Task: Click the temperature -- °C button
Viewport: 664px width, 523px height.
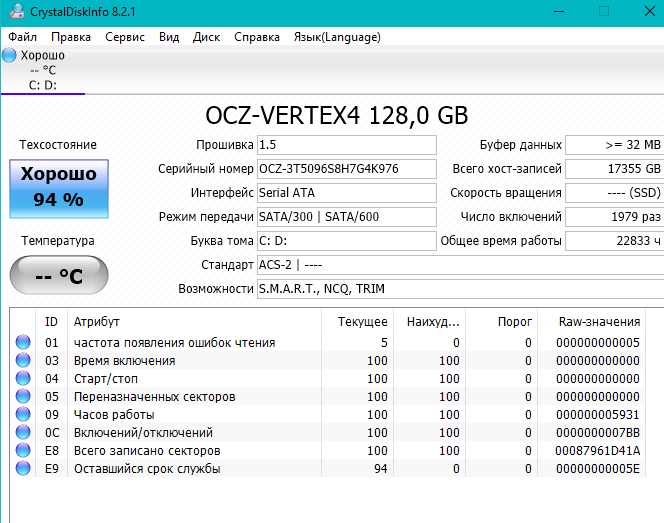Action: tap(59, 275)
